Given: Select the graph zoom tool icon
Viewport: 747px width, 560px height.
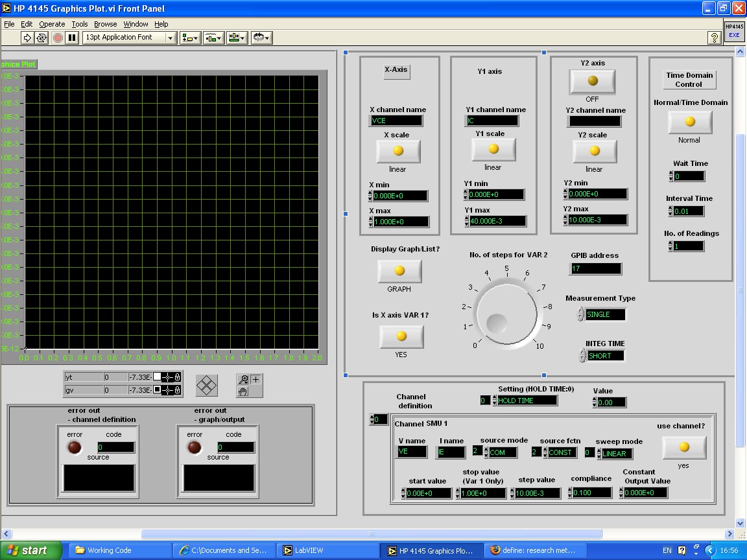Looking at the screenshot, I should (x=244, y=380).
